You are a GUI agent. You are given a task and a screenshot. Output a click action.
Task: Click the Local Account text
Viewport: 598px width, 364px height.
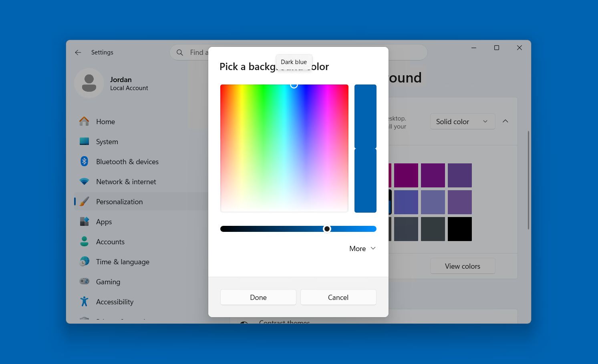pos(129,88)
